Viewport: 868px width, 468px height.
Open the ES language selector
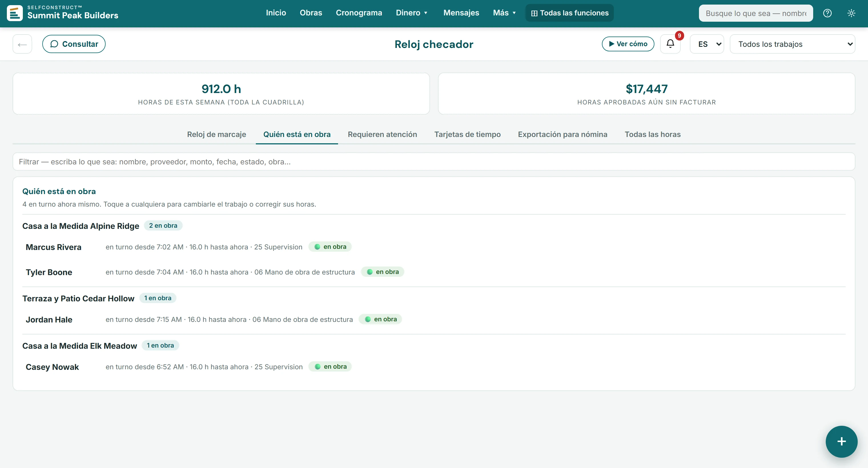(707, 44)
